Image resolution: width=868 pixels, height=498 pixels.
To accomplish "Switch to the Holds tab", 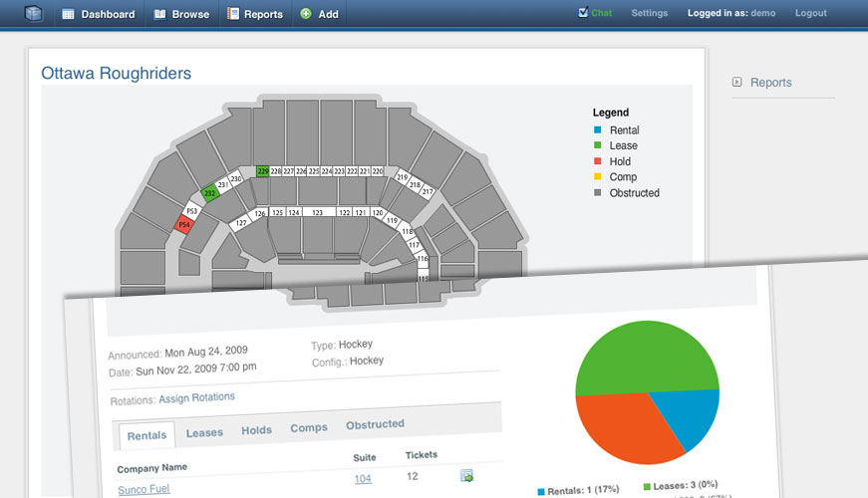I will tap(256, 430).
